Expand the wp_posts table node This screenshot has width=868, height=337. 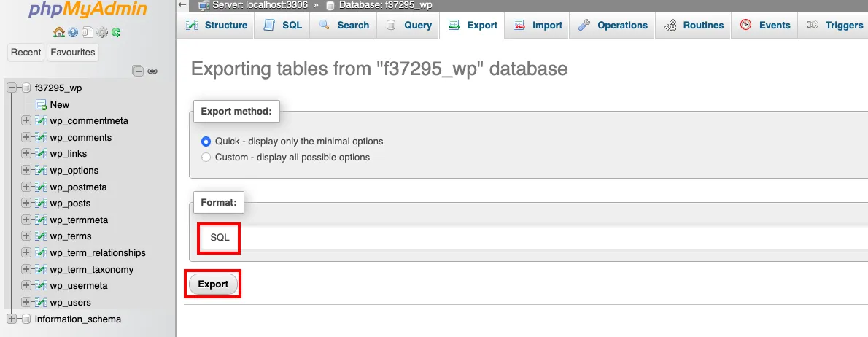pyautogui.click(x=26, y=203)
